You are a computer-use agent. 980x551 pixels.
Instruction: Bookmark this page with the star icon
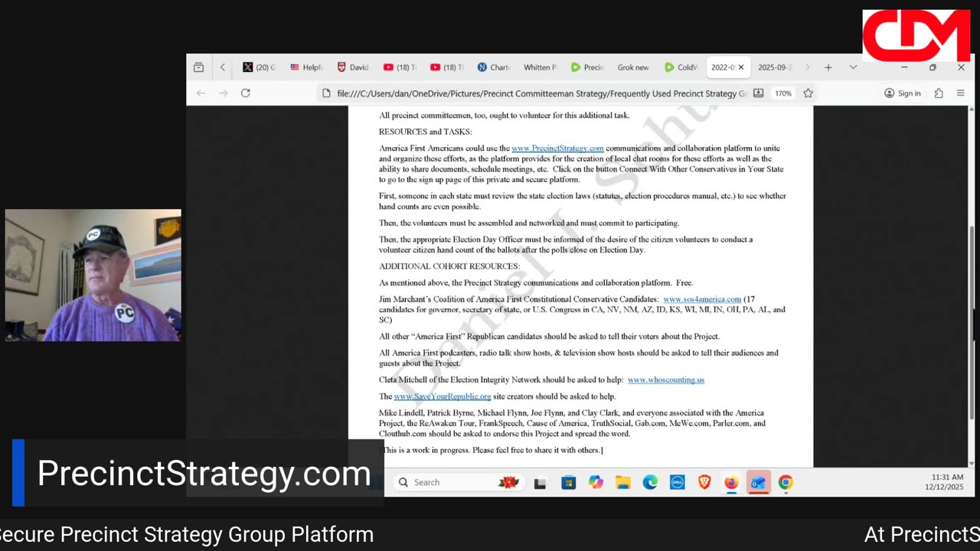[808, 93]
